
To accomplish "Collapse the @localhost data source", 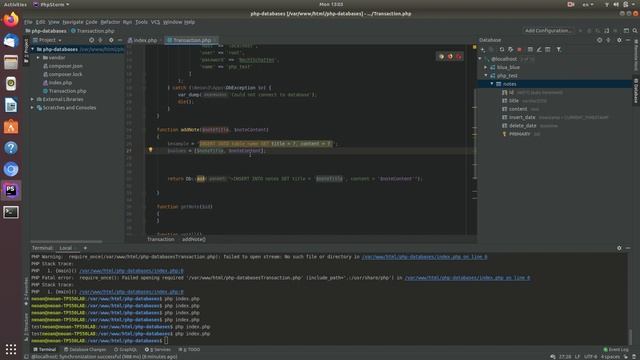I will tap(480, 59).
